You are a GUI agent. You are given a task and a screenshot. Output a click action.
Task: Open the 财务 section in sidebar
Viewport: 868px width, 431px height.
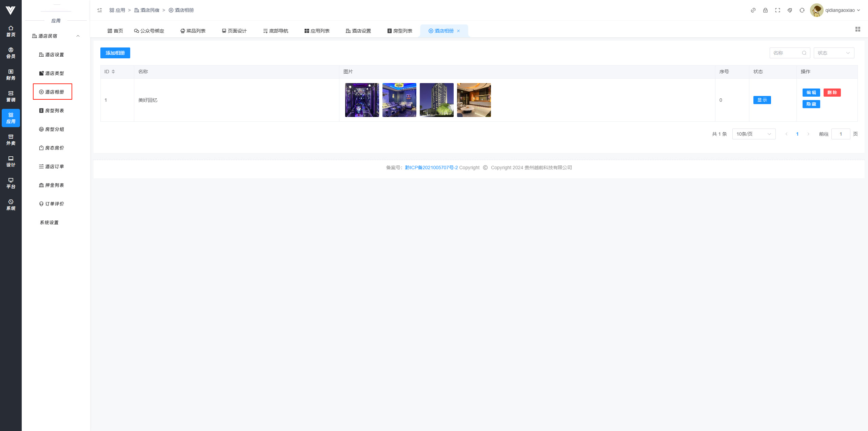point(11,75)
